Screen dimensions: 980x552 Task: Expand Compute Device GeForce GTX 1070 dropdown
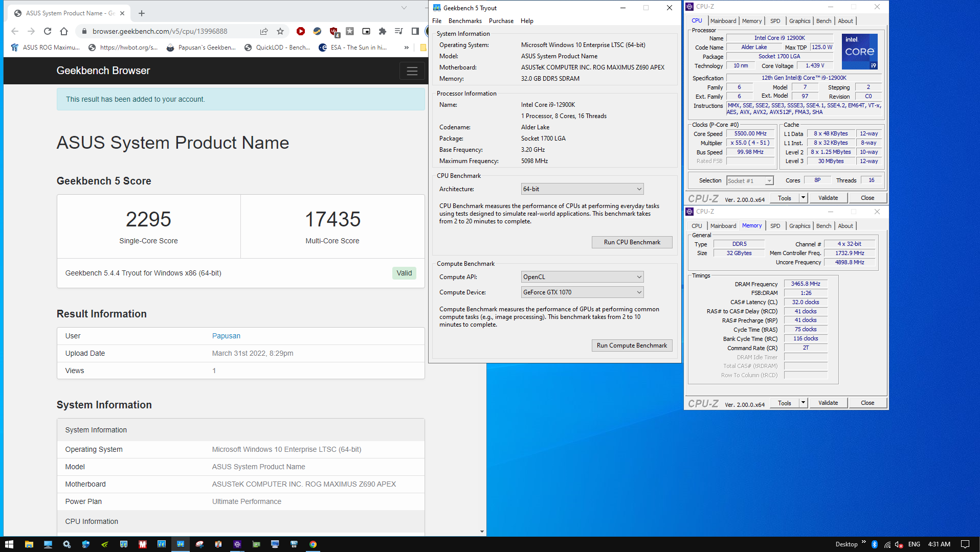coord(582,292)
